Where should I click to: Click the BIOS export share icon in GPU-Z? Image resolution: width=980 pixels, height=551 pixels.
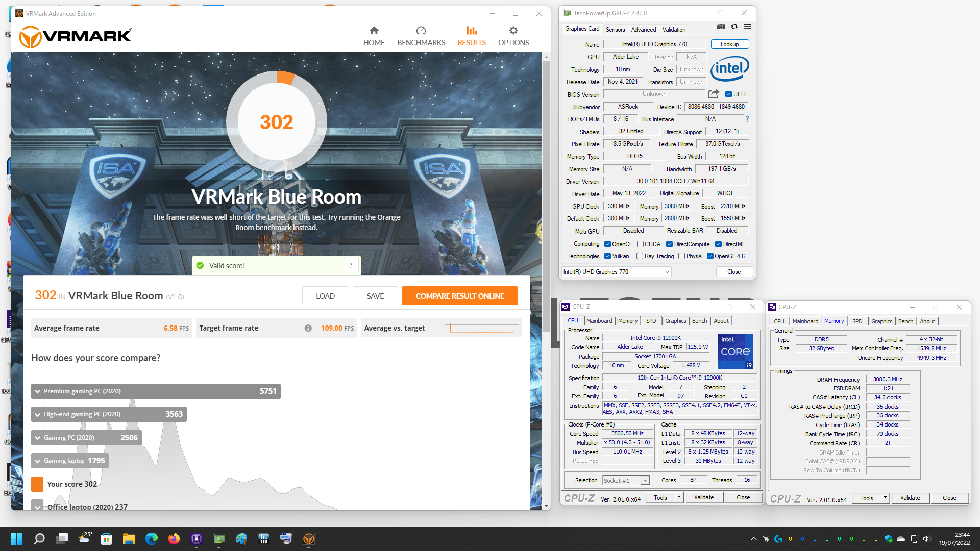714,94
